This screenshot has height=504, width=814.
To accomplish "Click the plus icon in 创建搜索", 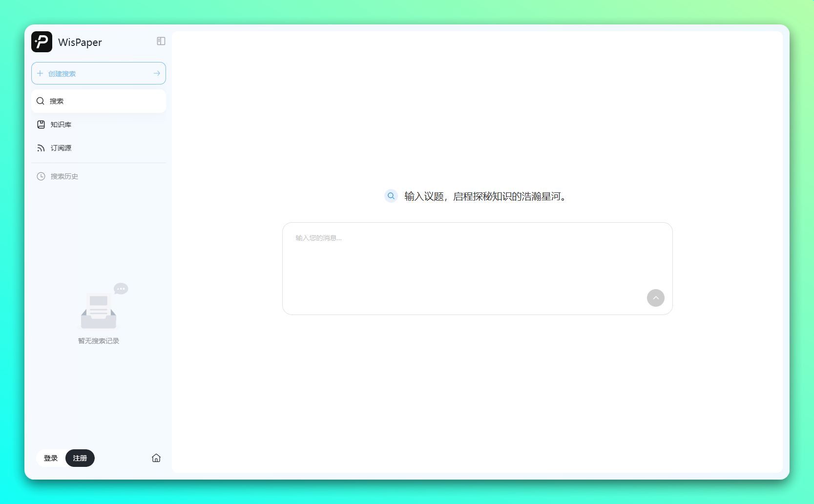I will click(40, 73).
